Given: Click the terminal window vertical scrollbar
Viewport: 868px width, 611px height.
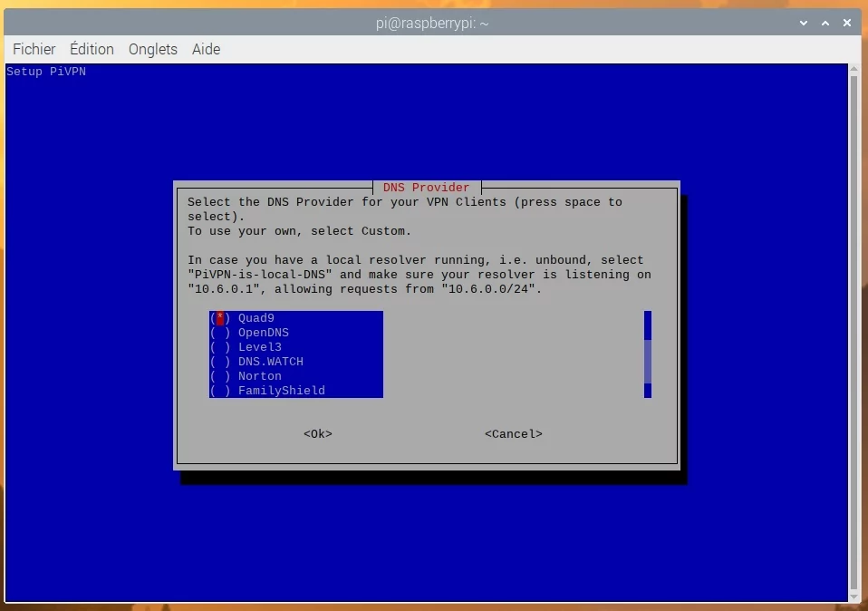Looking at the screenshot, I should coord(854,333).
